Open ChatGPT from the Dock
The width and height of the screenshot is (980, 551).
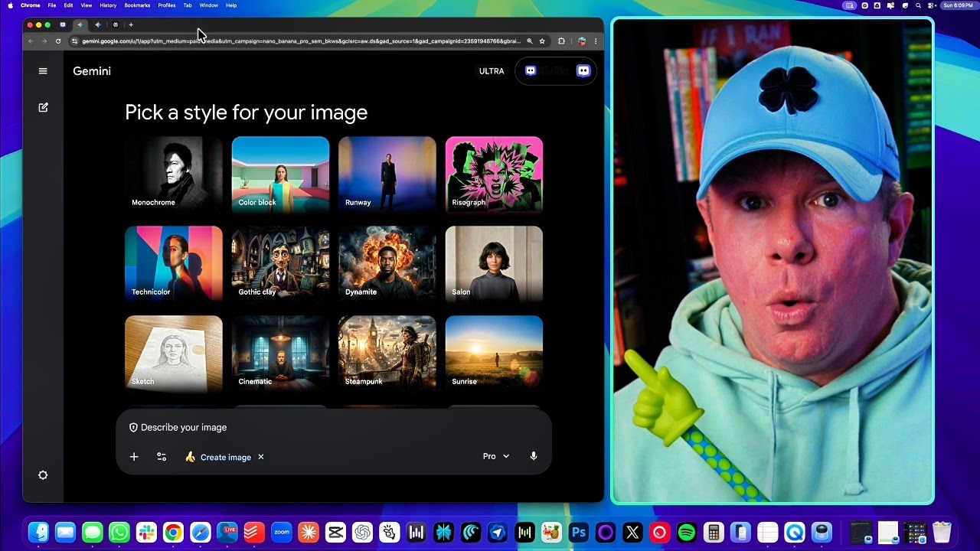(x=363, y=532)
